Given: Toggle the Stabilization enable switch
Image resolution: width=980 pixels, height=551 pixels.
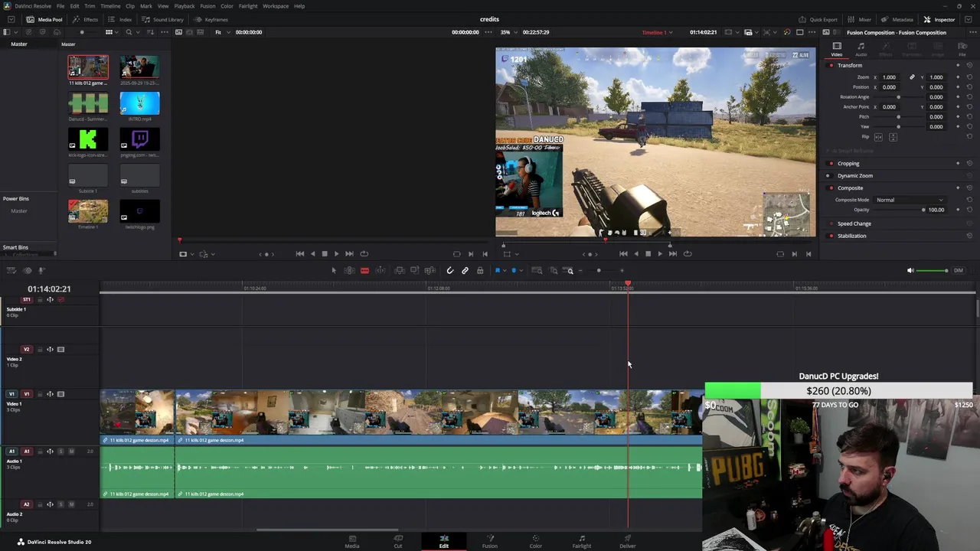Looking at the screenshot, I should point(831,236).
